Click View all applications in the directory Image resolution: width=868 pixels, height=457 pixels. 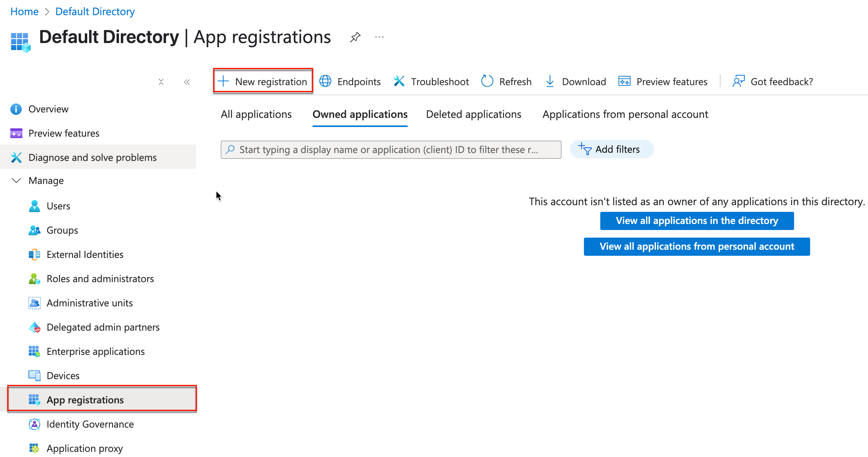pyautogui.click(x=697, y=221)
